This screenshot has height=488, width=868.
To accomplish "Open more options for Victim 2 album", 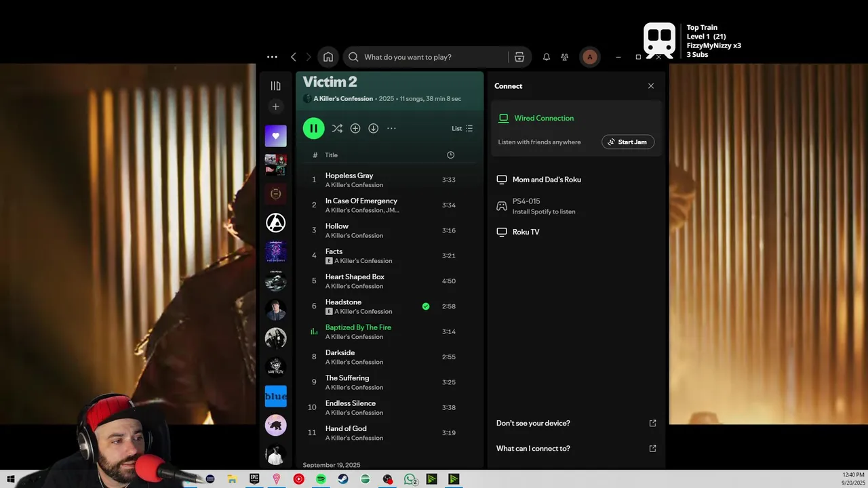I will pyautogui.click(x=391, y=128).
